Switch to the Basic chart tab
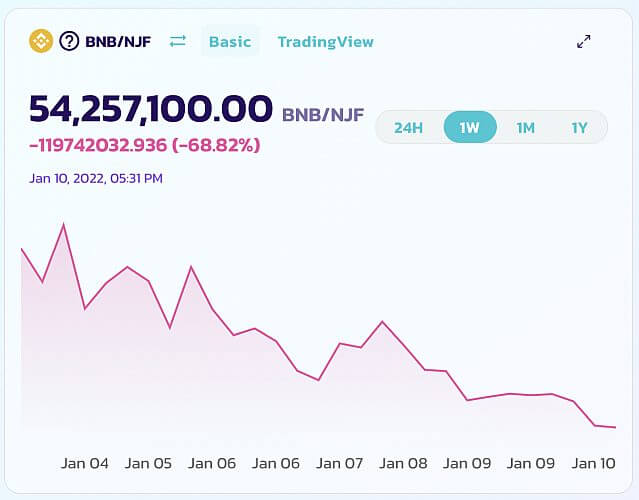This screenshot has width=639, height=500. (x=230, y=41)
